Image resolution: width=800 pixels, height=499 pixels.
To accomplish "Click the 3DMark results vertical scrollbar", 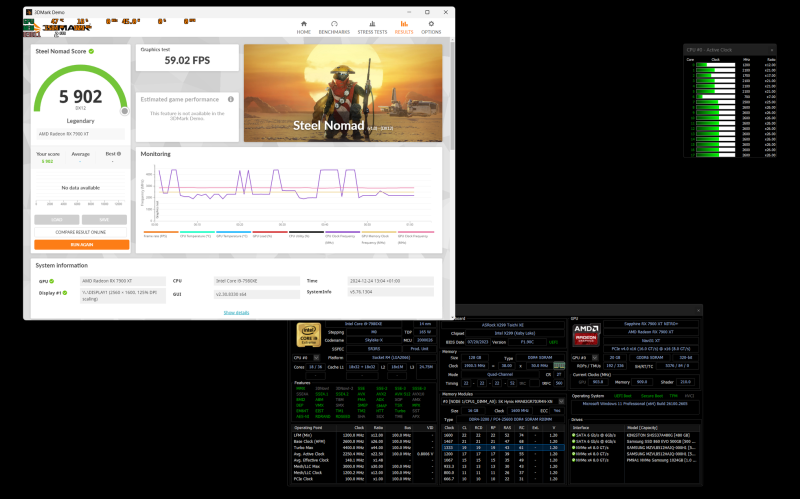I will 452,94.
